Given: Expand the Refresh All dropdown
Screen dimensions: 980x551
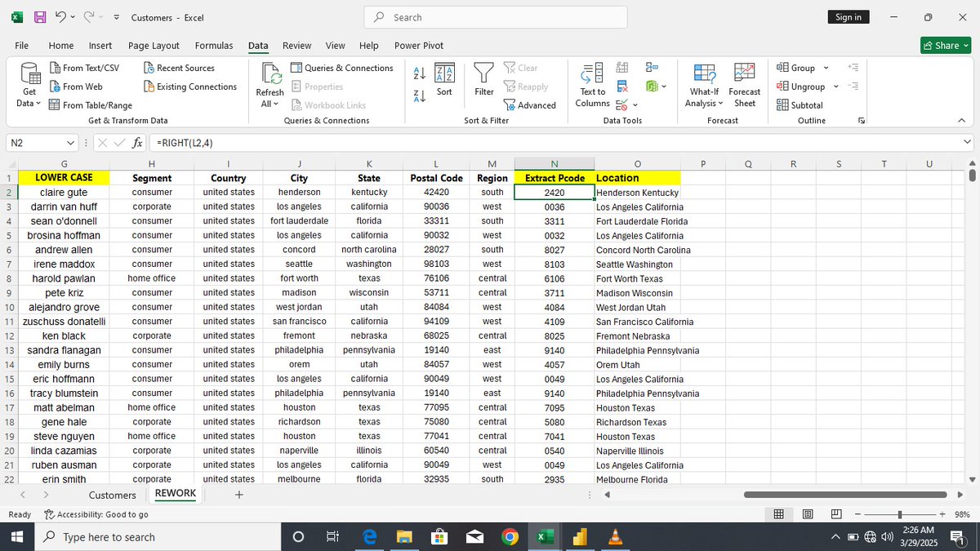Looking at the screenshot, I should click(270, 104).
